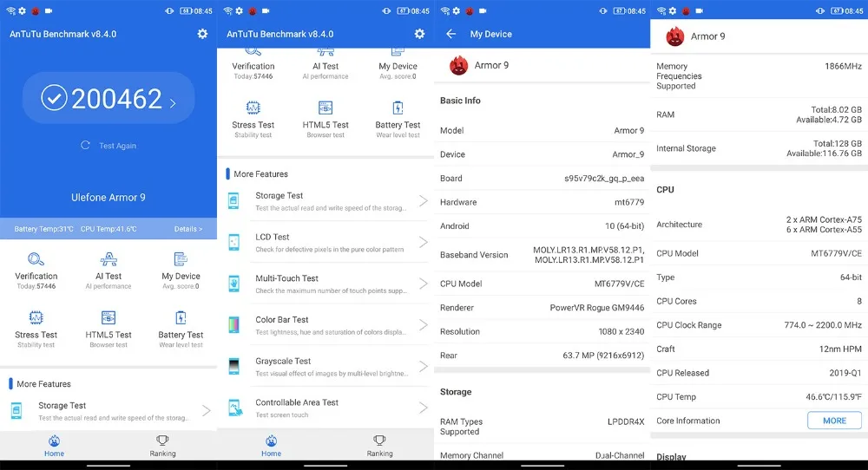Select the Controllable Area Test icon

pyautogui.click(x=234, y=408)
